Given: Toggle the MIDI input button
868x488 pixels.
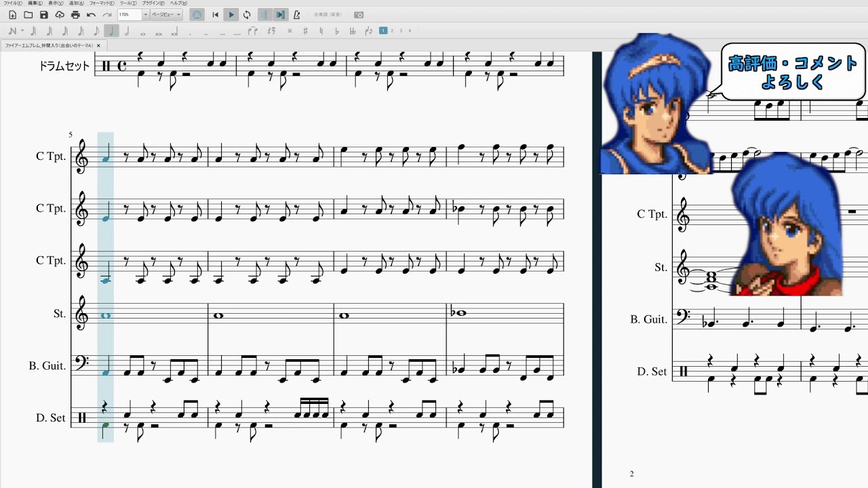Looking at the screenshot, I should (x=197, y=15).
